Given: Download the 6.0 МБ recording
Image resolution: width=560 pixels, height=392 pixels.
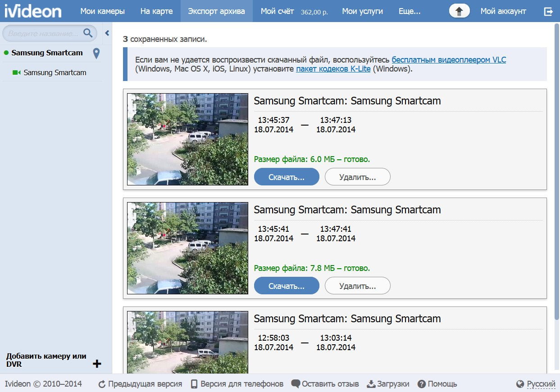Looking at the screenshot, I should [x=287, y=177].
